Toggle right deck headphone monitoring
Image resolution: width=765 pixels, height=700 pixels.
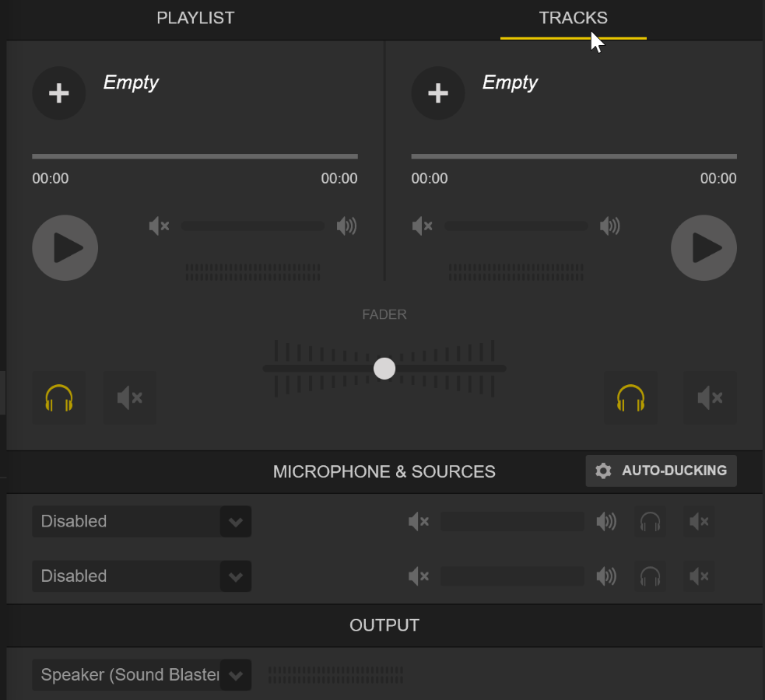[x=630, y=397]
